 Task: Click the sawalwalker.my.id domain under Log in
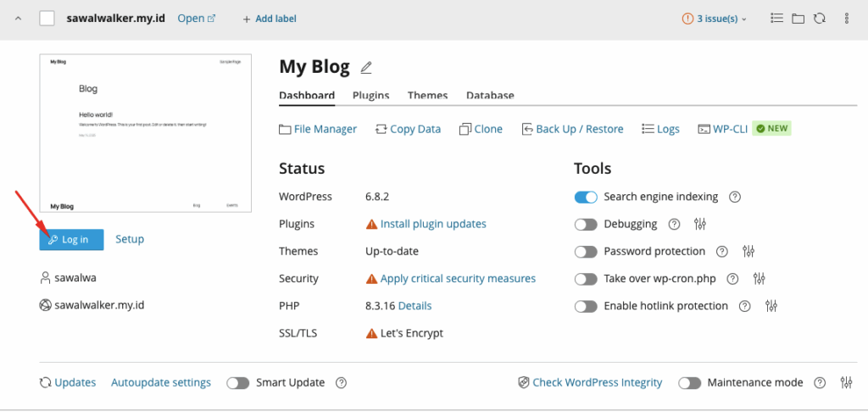pos(99,305)
